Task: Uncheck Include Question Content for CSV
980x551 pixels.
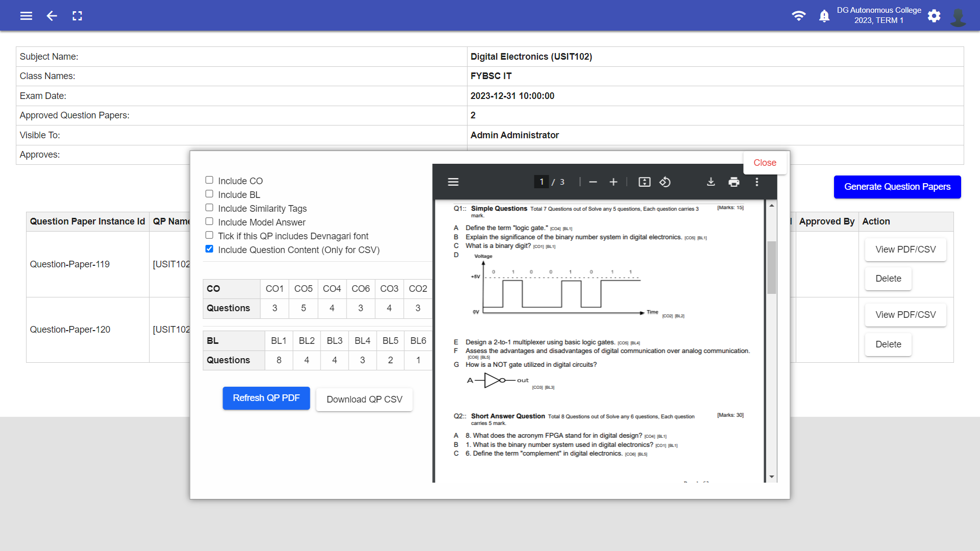Action: [209, 249]
